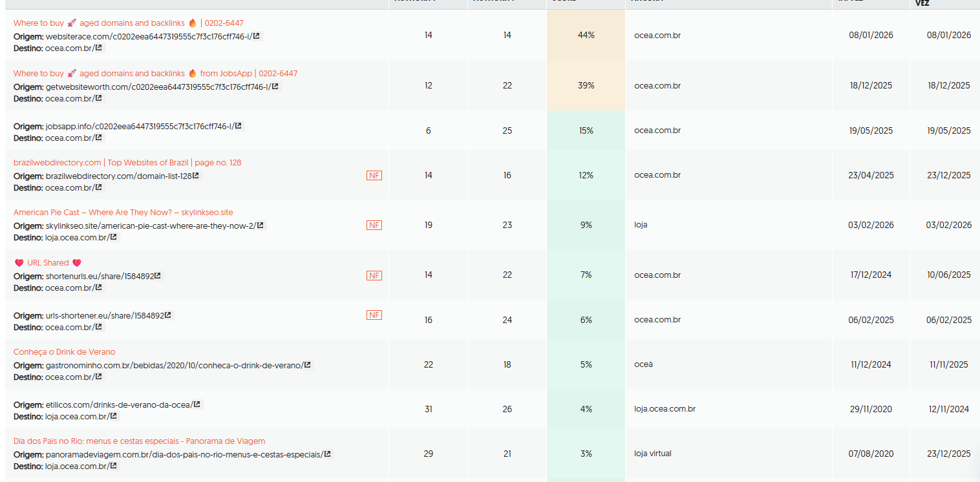Click the NF badge on the brazilwebdirectory.com row
The image size is (980, 482).
tap(374, 175)
